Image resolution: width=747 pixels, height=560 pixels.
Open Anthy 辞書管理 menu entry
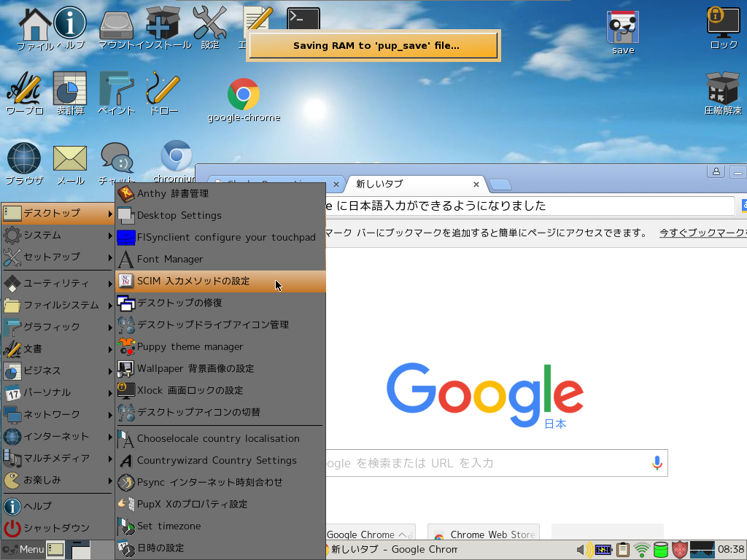[x=220, y=193]
